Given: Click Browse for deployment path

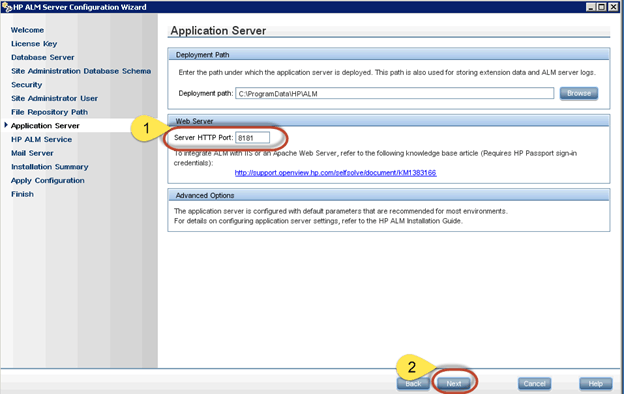Looking at the screenshot, I should click(x=579, y=93).
